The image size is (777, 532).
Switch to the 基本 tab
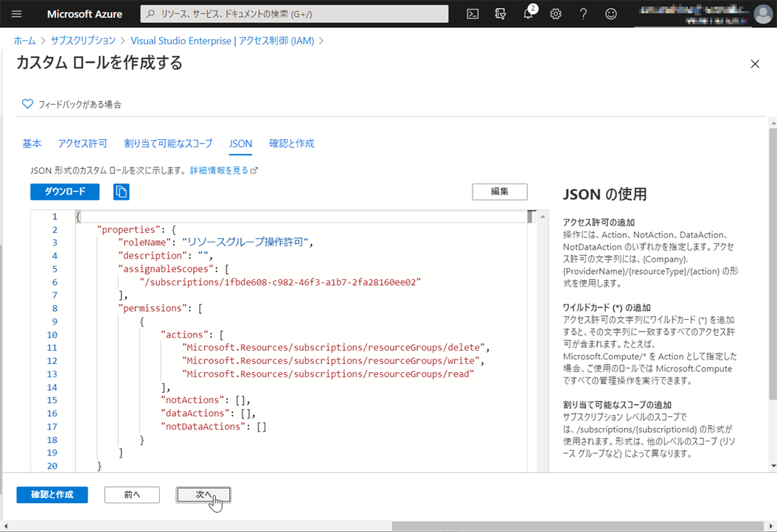point(32,144)
